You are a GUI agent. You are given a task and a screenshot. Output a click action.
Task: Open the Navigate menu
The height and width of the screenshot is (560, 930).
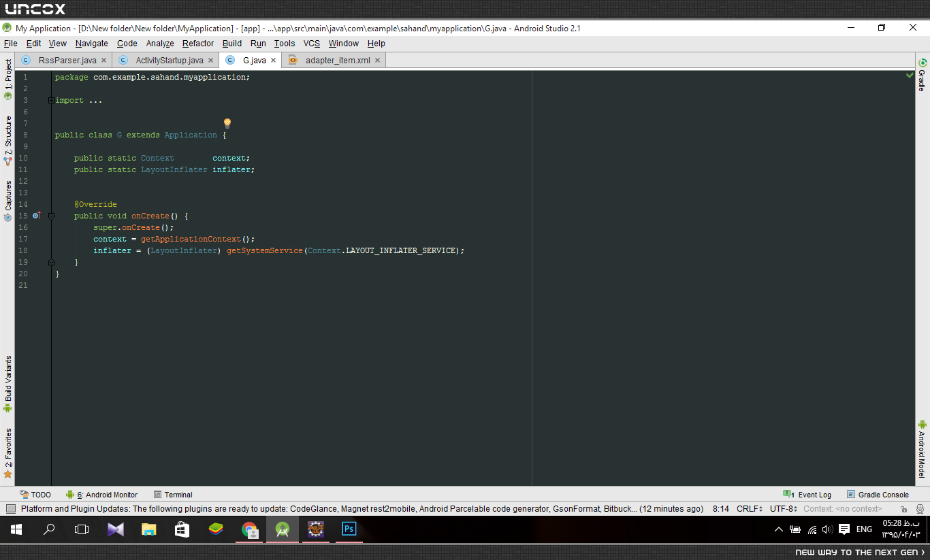pyautogui.click(x=91, y=44)
